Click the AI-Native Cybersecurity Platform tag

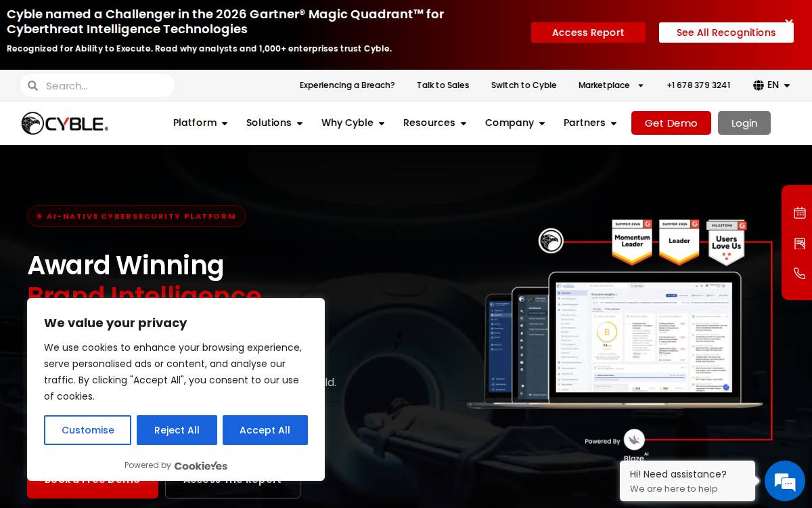(137, 216)
